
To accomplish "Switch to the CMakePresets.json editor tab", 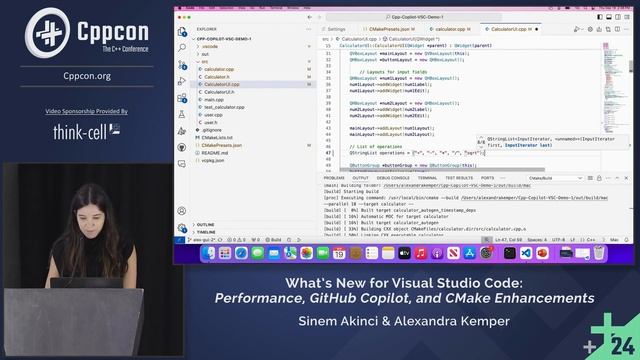I will pos(389,29).
